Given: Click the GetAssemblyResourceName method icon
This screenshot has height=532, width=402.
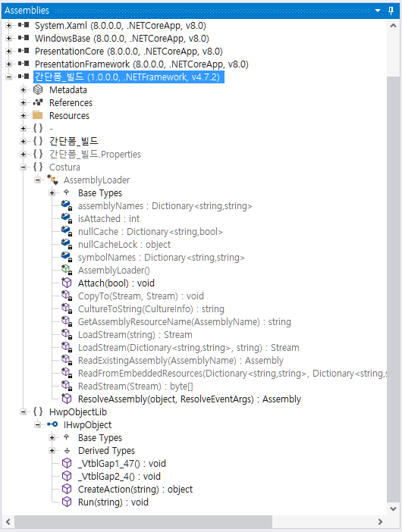Looking at the screenshot, I should 67,321.
